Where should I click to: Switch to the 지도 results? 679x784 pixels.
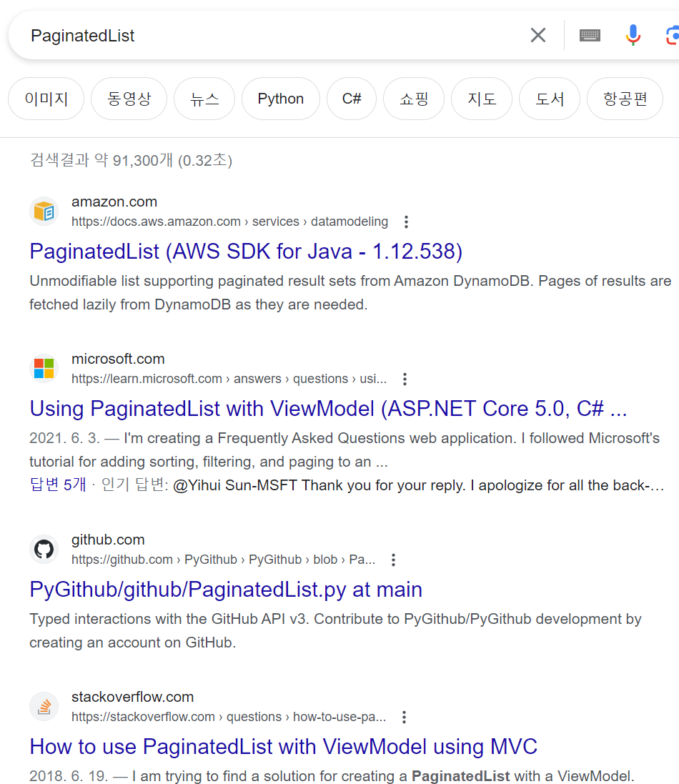482,99
